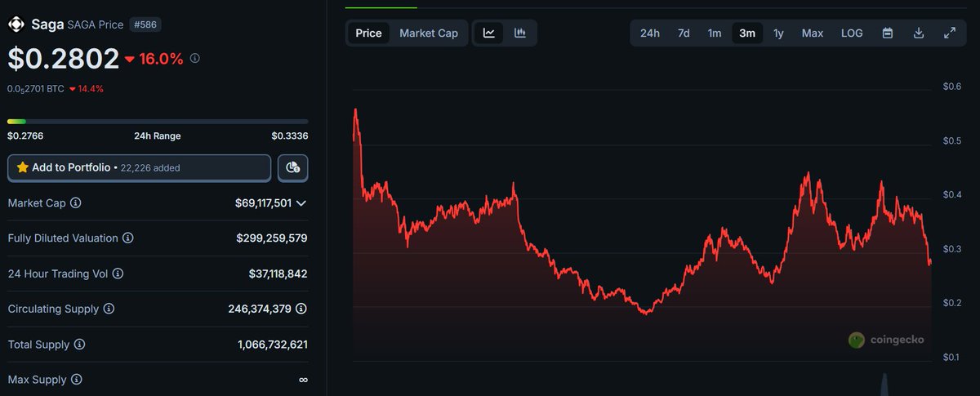Select the Price chart tab
980x396 pixels.
coord(368,33)
